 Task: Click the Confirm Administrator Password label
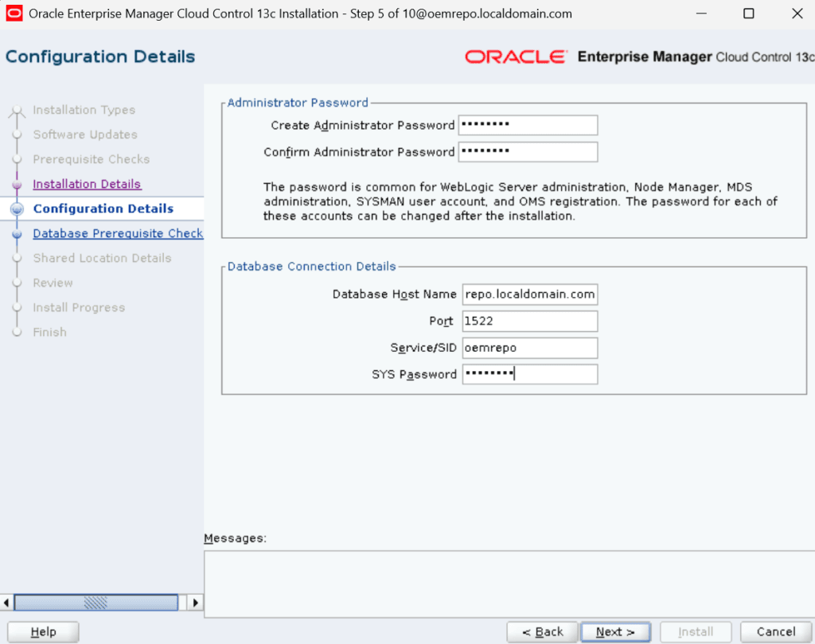359,152
